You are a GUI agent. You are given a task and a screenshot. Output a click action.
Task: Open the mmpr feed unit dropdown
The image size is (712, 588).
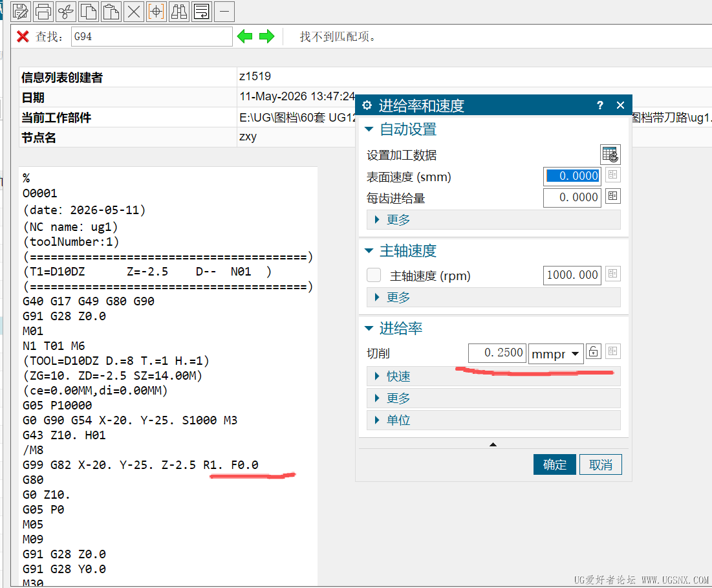click(556, 353)
